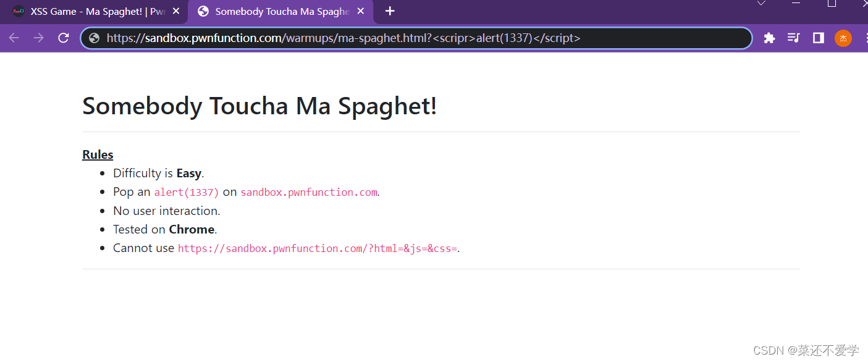Click the Rules label
This screenshot has height=362, width=868.
(x=98, y=154)
